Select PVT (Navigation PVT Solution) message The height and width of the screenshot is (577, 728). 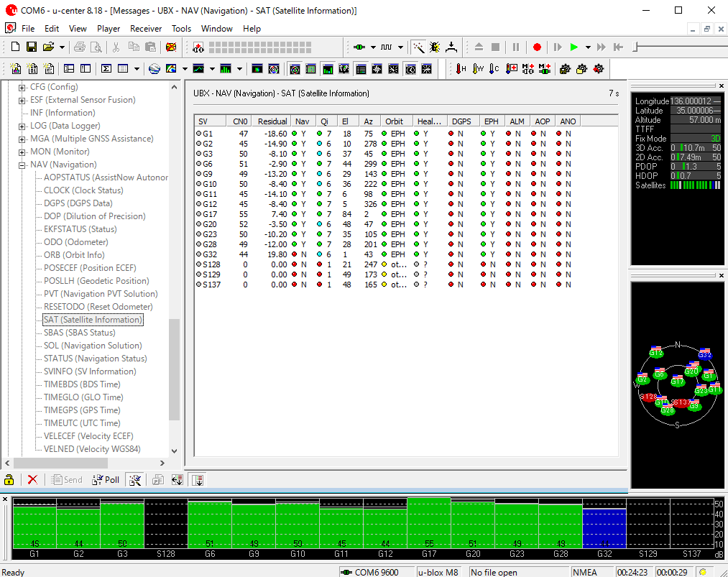pyautogui.click(x=100, y=294)
